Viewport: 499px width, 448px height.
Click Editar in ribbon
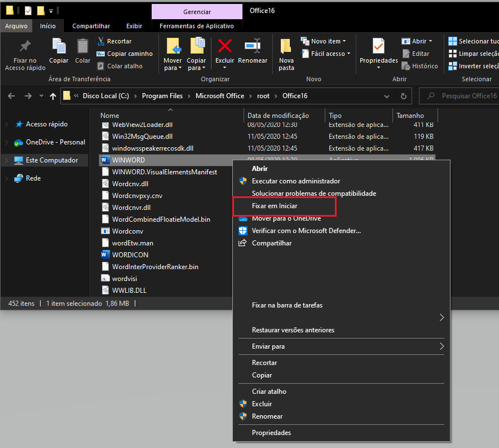click(x=416, y=54)
